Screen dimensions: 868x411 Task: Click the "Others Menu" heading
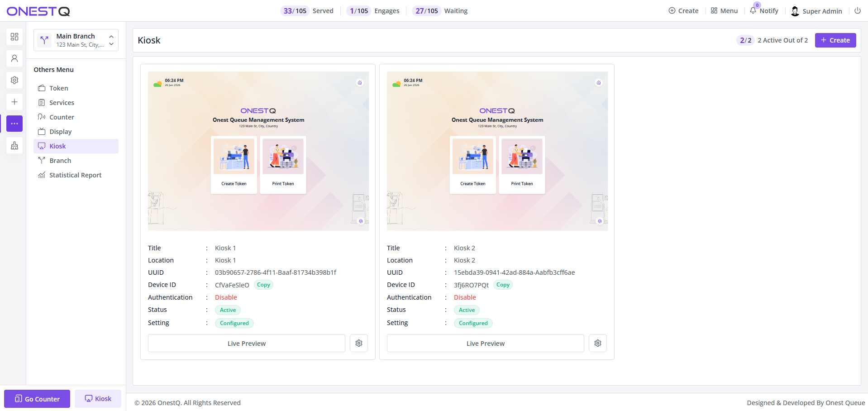coord(53,70)
